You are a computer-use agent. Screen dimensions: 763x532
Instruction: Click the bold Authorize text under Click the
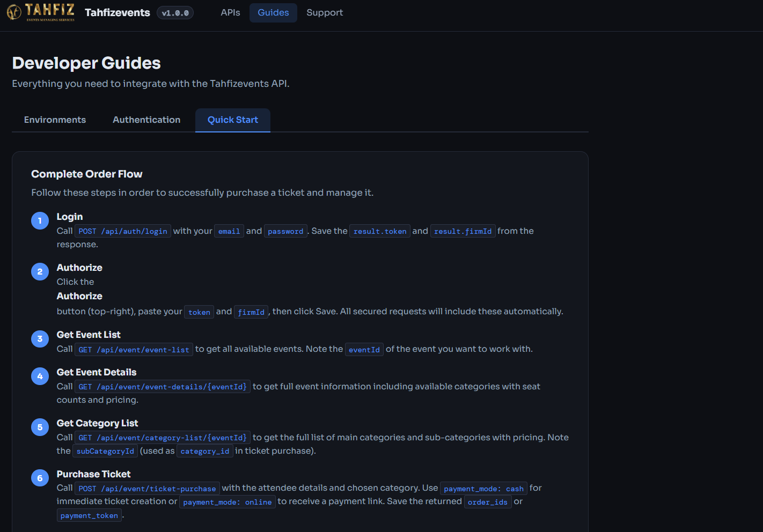point(79,296)
